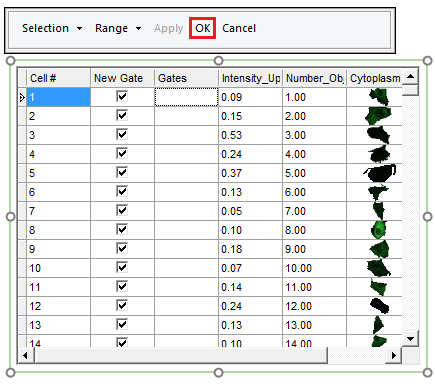435x387 pixels.
Task: Click the greyed-out Apply button
Action: click(169, 28)
